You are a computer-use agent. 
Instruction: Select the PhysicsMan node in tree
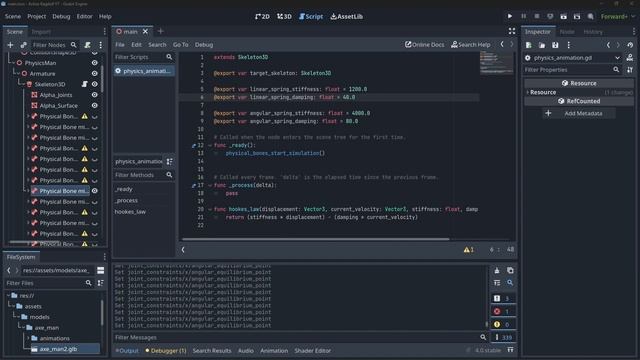(x=40, y=63)
